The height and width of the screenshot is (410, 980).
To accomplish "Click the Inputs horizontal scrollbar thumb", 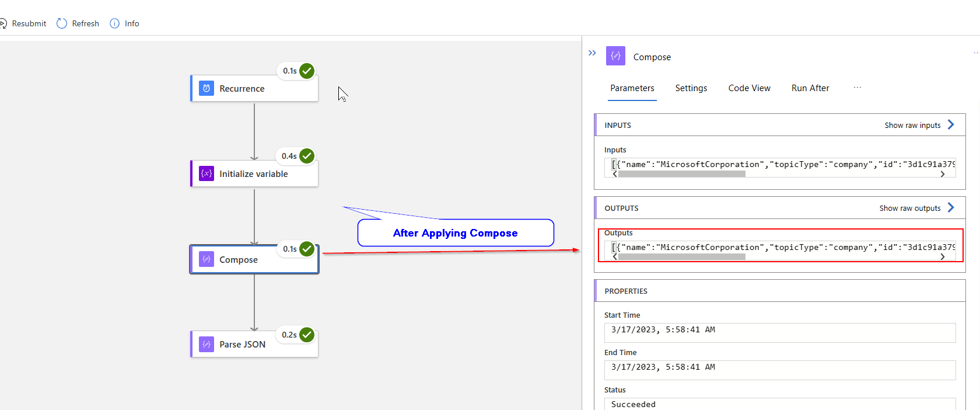I will pos(681,174).
